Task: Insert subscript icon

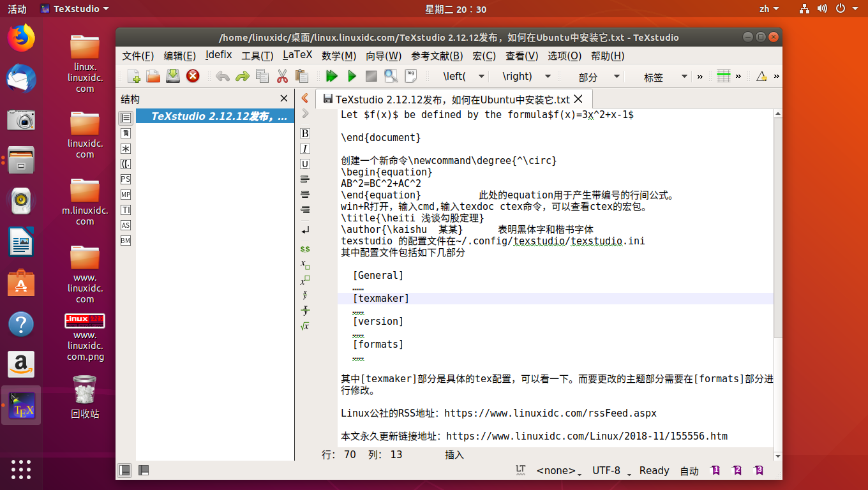Action: tap(305, 264)
